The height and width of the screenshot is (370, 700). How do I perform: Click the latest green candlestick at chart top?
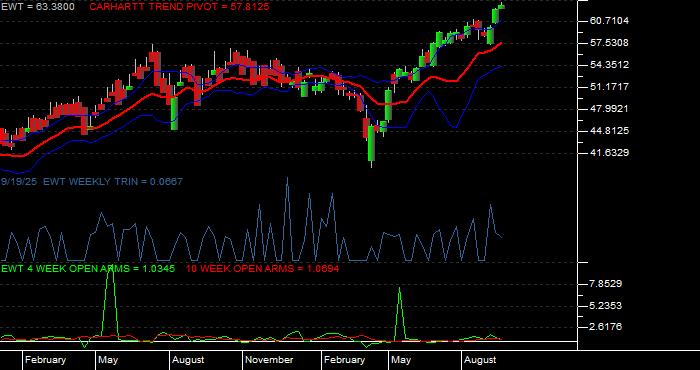tap(501, 6)
